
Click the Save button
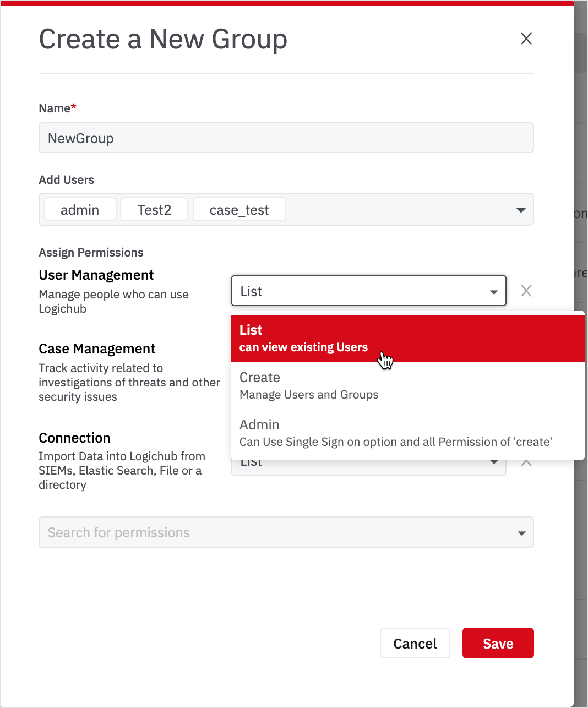(x=498, y=643)
